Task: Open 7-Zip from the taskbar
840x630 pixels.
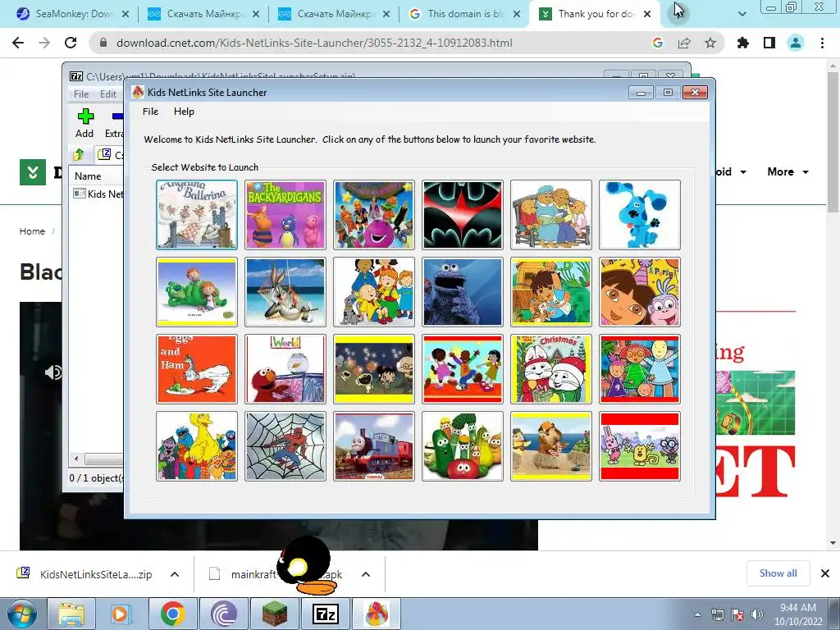Action: click(325, 614)
